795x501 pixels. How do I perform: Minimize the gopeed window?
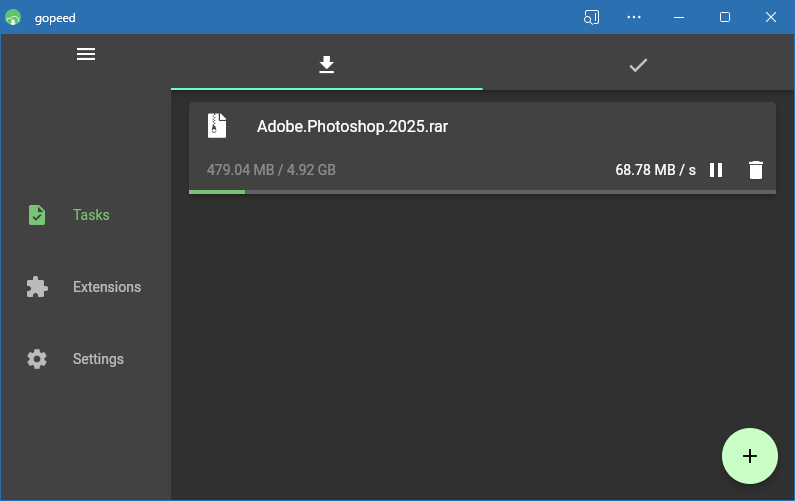(679, 17)
